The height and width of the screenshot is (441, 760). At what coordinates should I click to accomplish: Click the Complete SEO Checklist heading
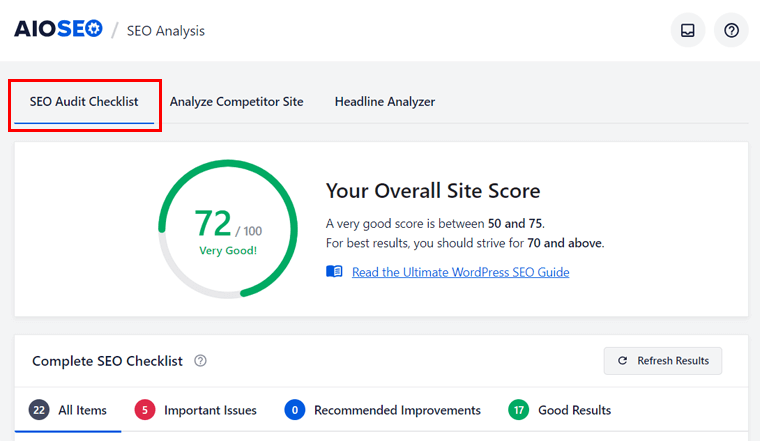click(107, 361)
